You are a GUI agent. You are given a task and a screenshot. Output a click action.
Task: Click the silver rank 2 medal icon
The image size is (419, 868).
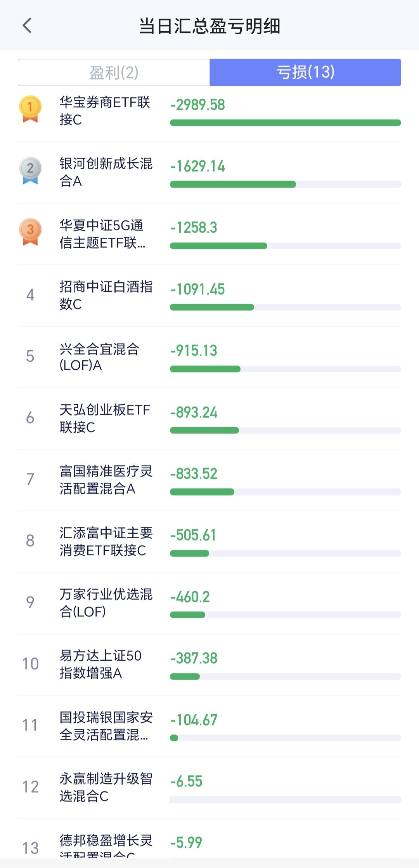pos(30,170)
